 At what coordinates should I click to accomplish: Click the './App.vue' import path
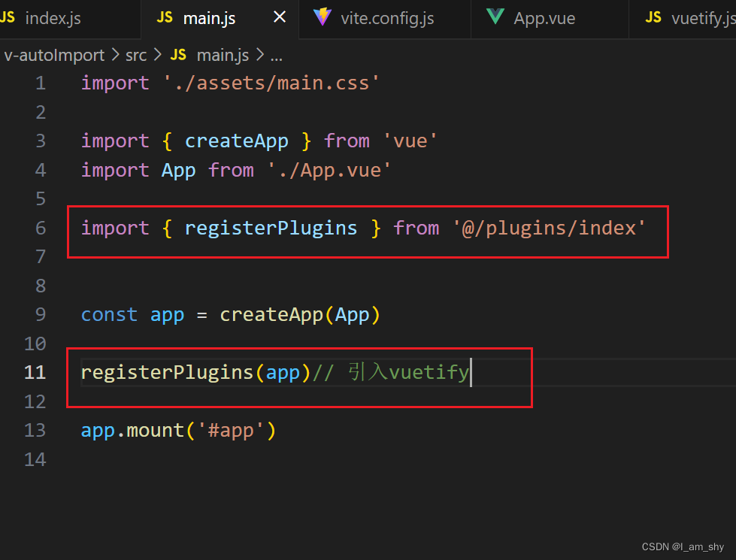(329, 171)
